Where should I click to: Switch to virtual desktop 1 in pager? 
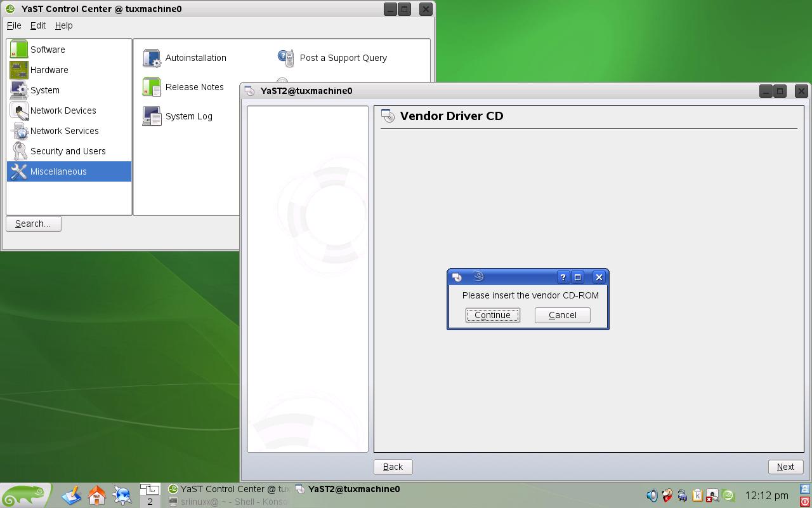coord(150,490)
